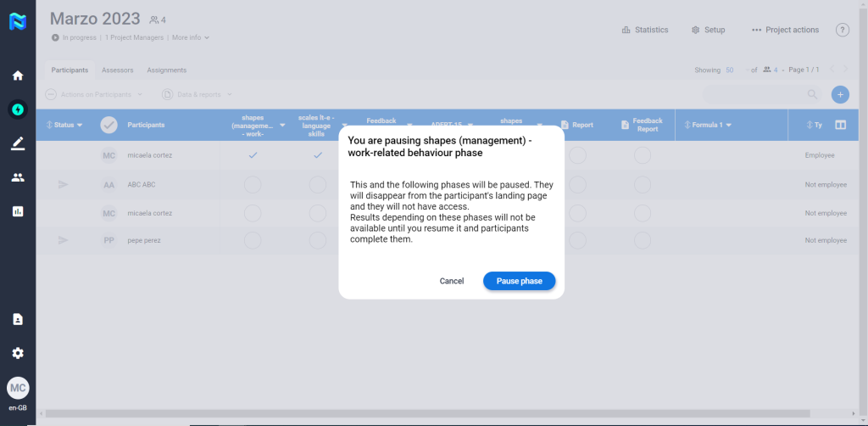Image resolution: width=868 pixels, height=426 pixels.
Task: Open the people group sidebar icon
Action: 18,177
